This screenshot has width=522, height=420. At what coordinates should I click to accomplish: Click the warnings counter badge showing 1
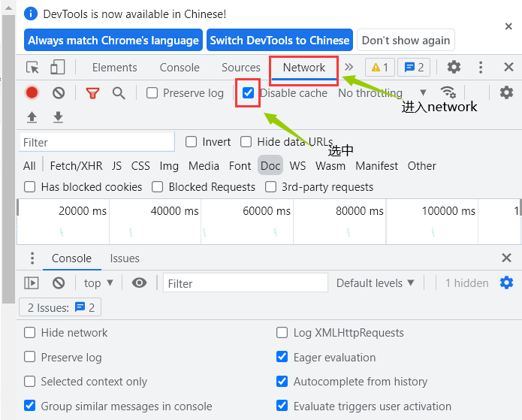pos(380,68)
